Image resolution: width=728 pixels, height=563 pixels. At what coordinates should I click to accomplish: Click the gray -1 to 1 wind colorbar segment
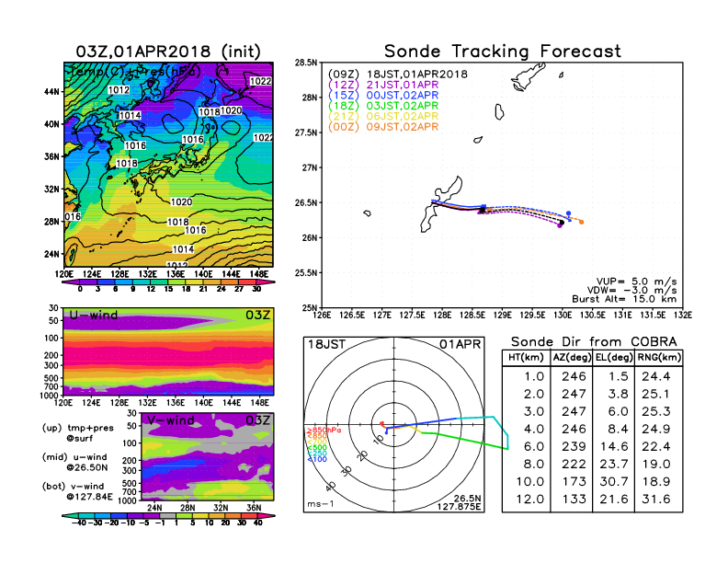168,515
